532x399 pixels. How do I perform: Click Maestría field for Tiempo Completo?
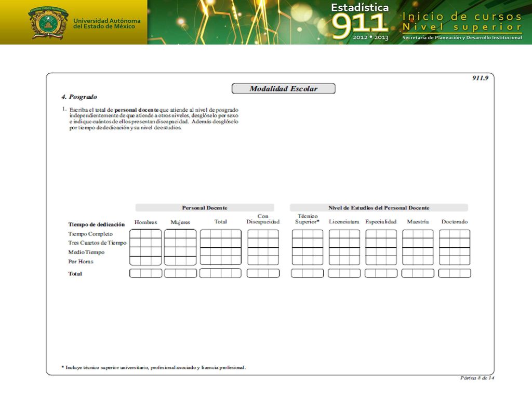point(418,234)
